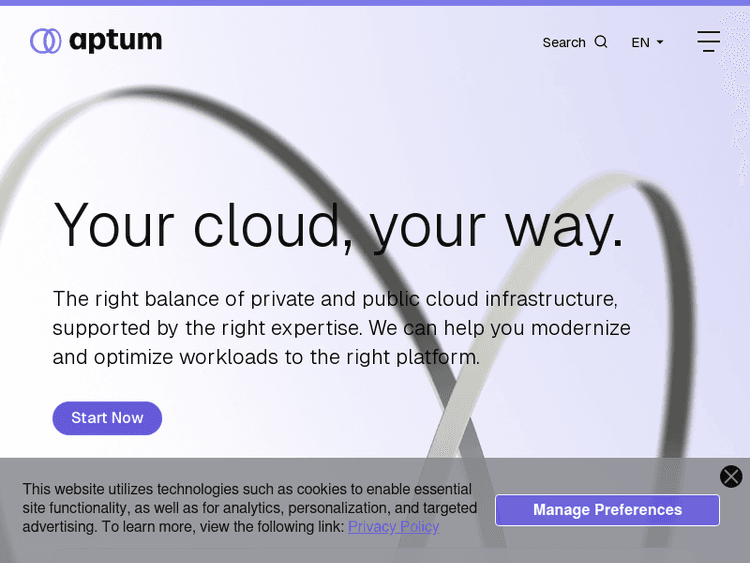Viewport: 750px width, 563px height.
Task: Click the aptum wordmark text
Action: pyautogui.click(x=115, y=41)
